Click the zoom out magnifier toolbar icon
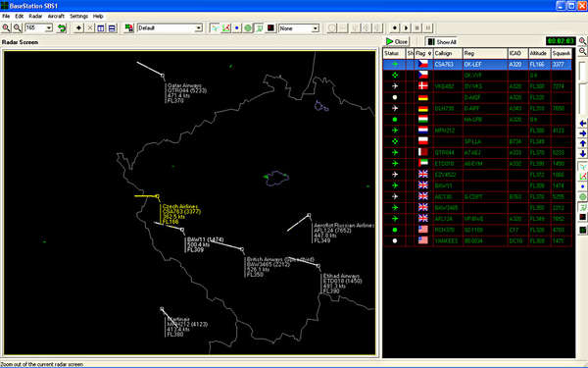Screen dimensions: 588x368 [x=18, y=28]
